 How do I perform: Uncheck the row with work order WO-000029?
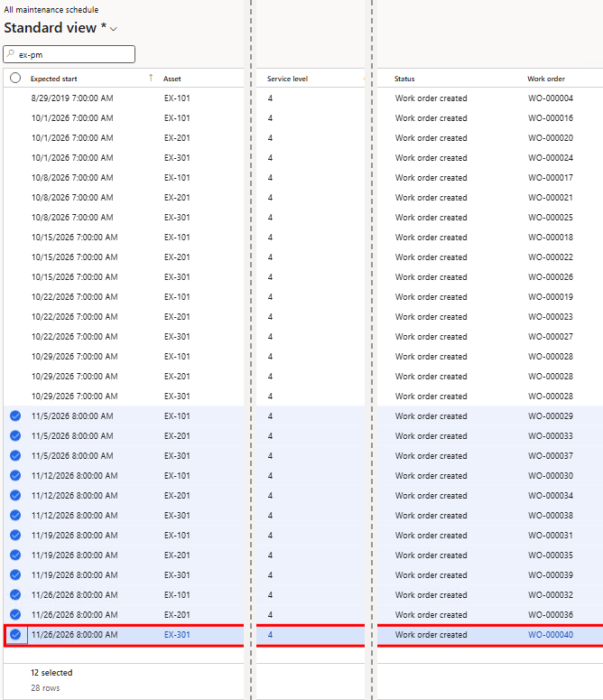pos(15,416)
